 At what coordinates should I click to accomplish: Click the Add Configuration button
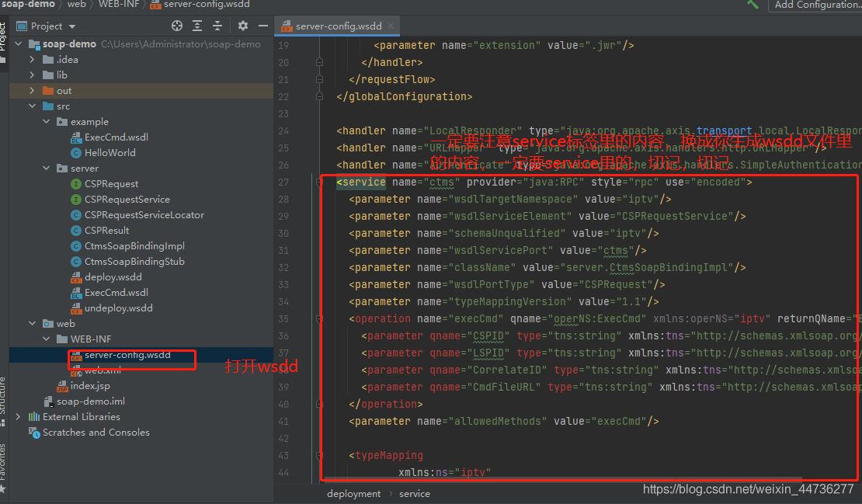(816, 5)
